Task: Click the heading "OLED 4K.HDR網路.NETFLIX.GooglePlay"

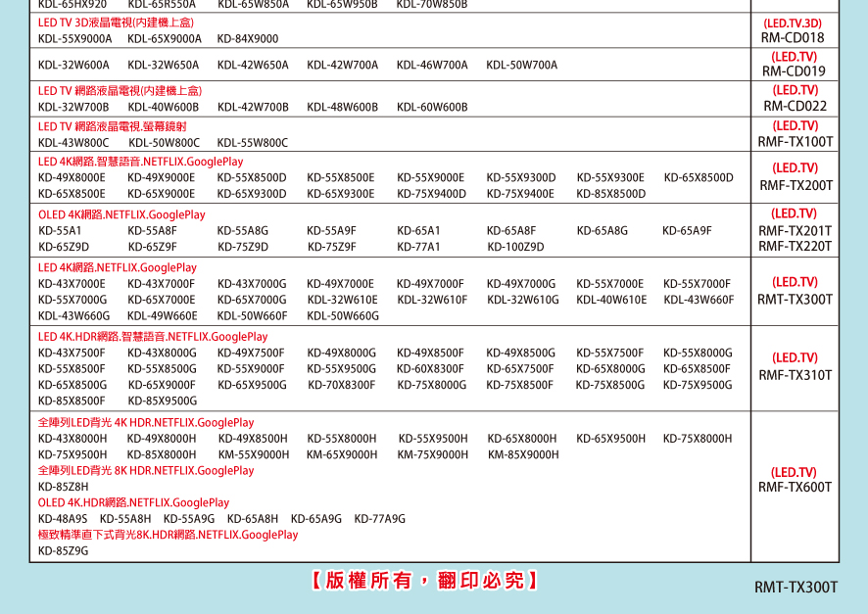Action: 133,502
